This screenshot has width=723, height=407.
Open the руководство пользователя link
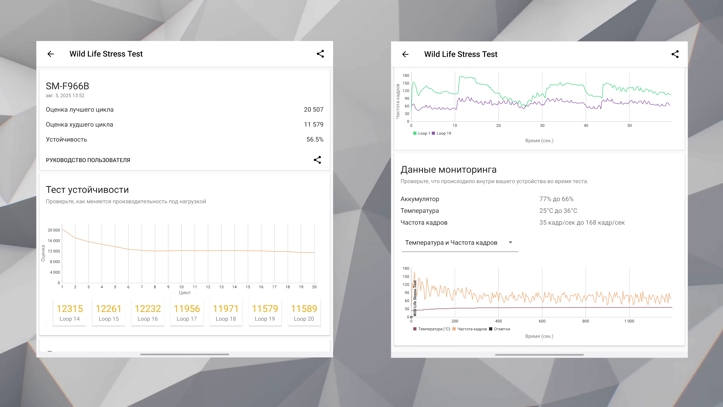click(88, 160)
